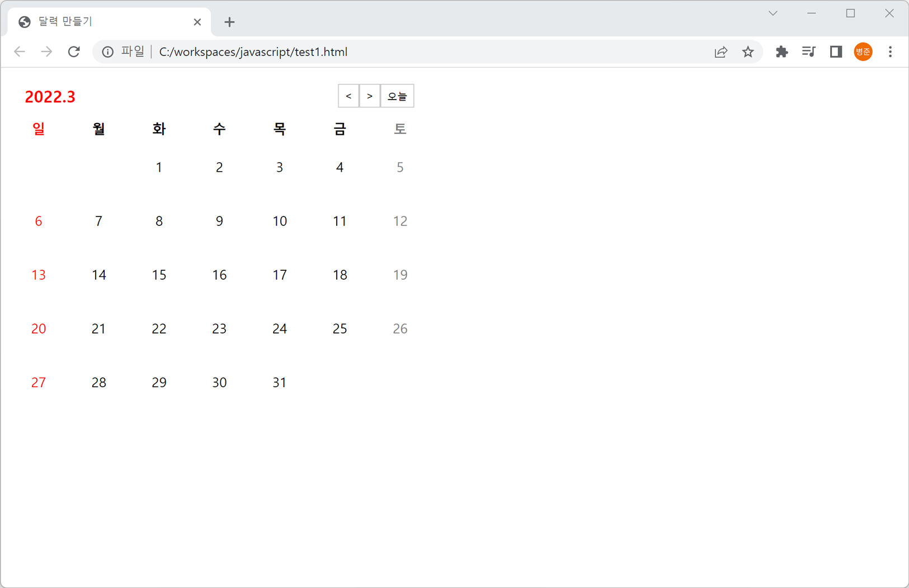Screen dimensions: 909x588
Task: Close the 달력 만들기 tab
Action: tap(197, 22)
